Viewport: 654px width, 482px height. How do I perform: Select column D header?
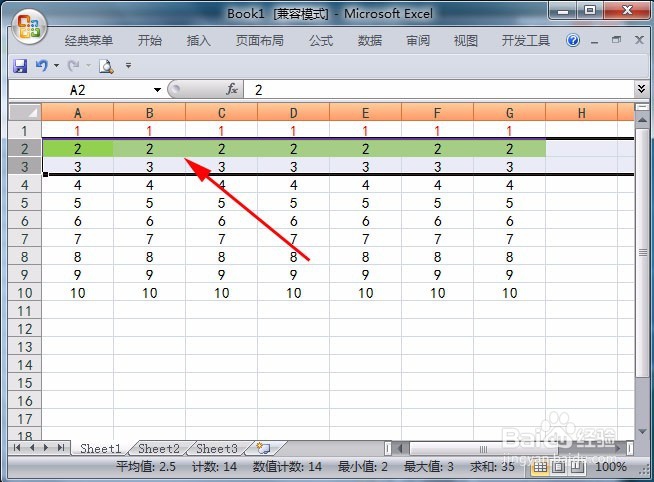tap(294, 113)
